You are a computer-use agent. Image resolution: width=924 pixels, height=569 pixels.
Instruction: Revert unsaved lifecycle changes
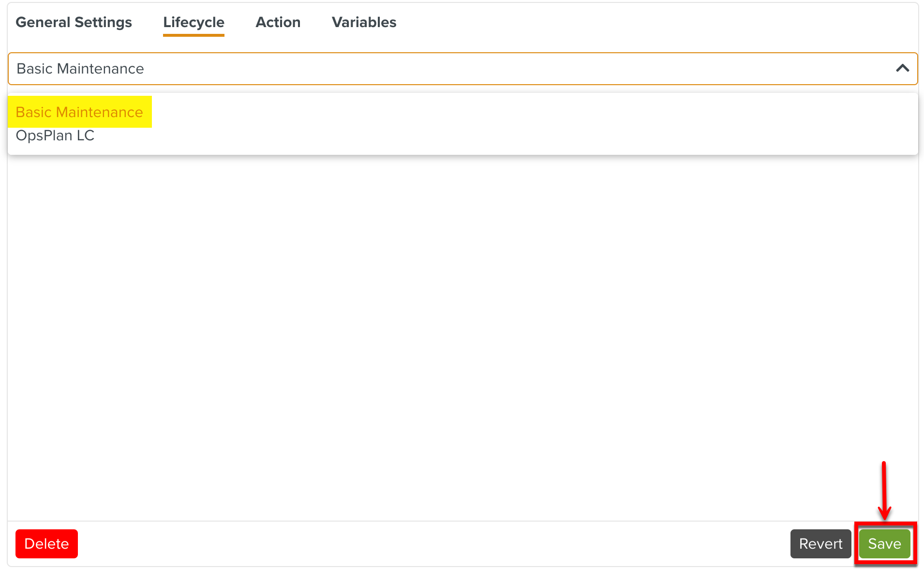820,543
